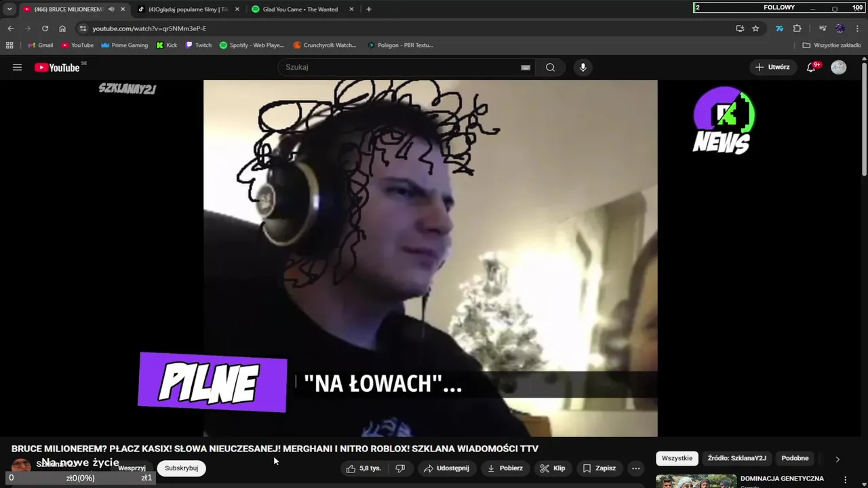868x488 pixels.
Task: Open Crunchyroll bookmark
Action: pos(325,45)
